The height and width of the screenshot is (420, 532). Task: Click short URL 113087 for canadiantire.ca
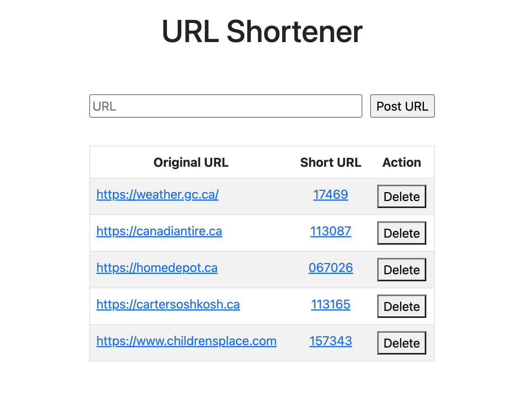click(x=330, y=231)
